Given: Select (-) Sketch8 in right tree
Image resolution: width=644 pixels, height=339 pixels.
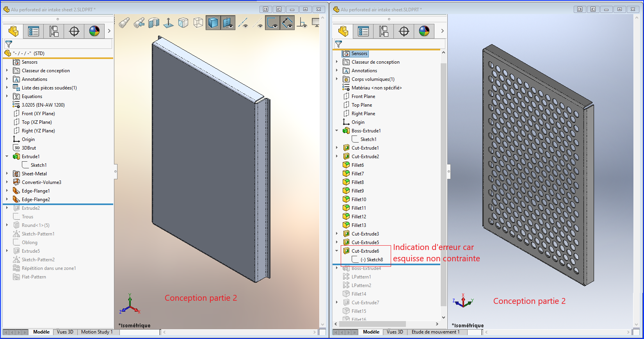Looking at the screenshot, I should [372, 260].
